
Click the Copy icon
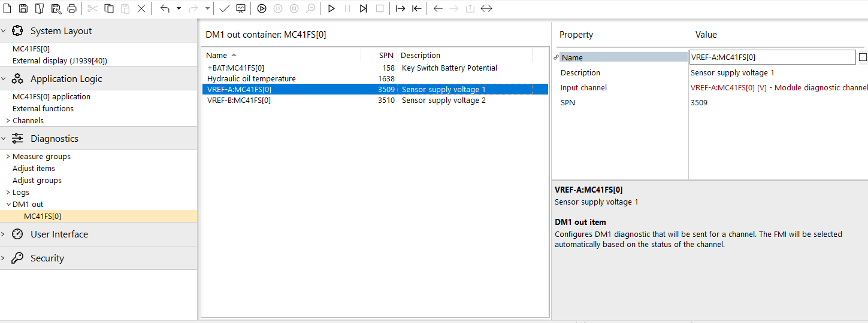(x=109, y=8)
